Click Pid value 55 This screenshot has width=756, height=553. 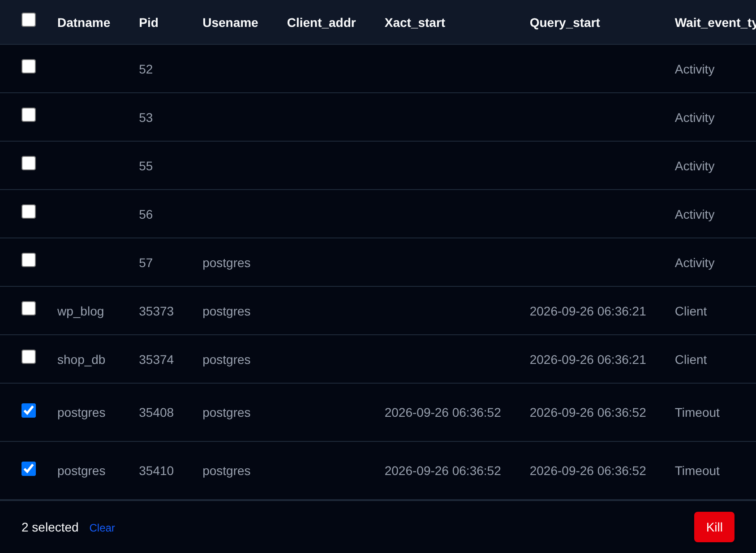click(x=146, y=166)
